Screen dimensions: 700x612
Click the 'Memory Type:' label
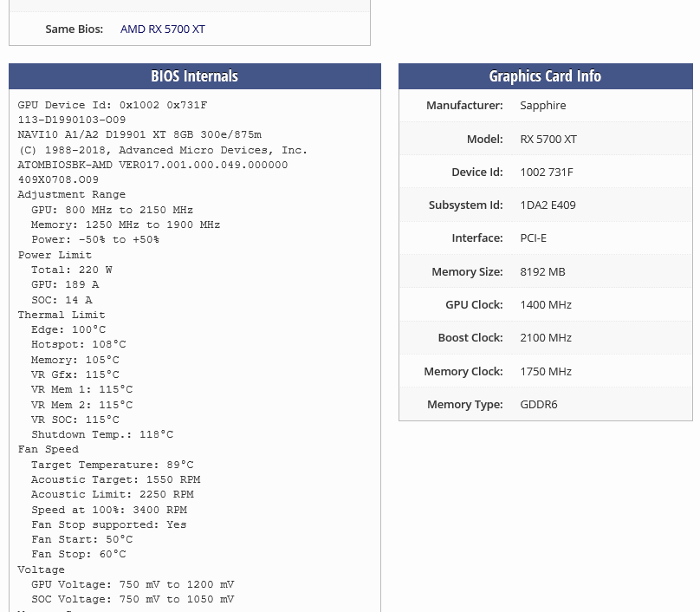click(464, 405)
